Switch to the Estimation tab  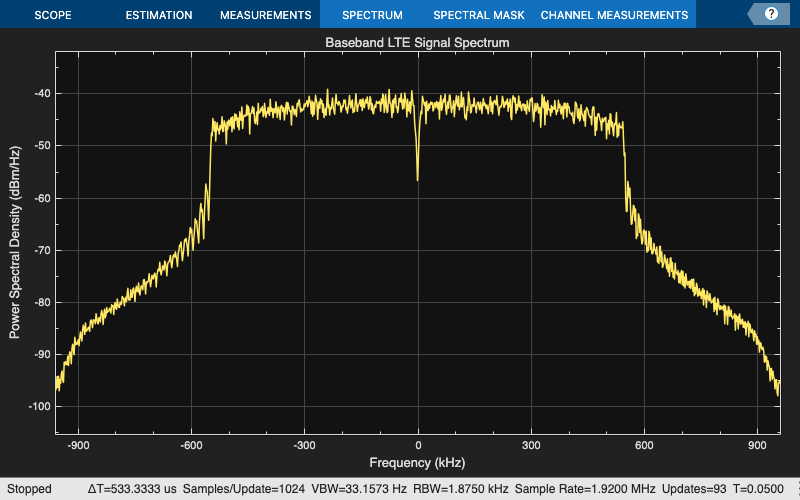tap(159, 15)
